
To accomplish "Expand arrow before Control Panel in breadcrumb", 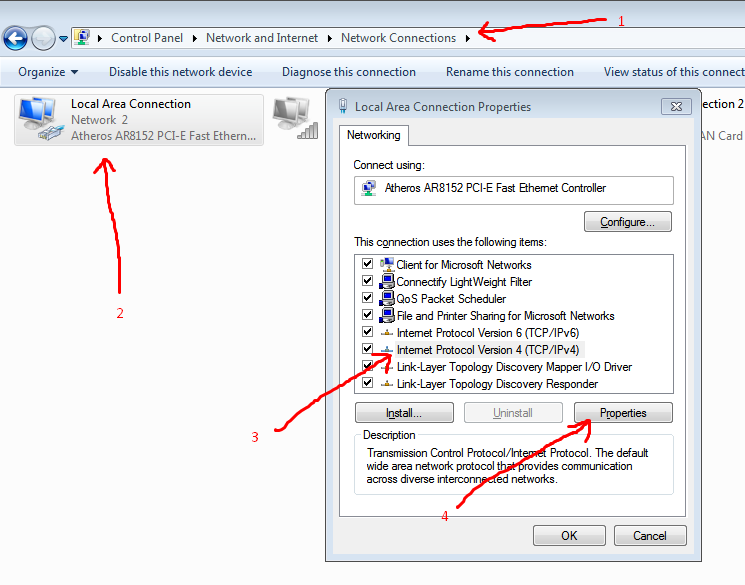I will coord(100,38).
